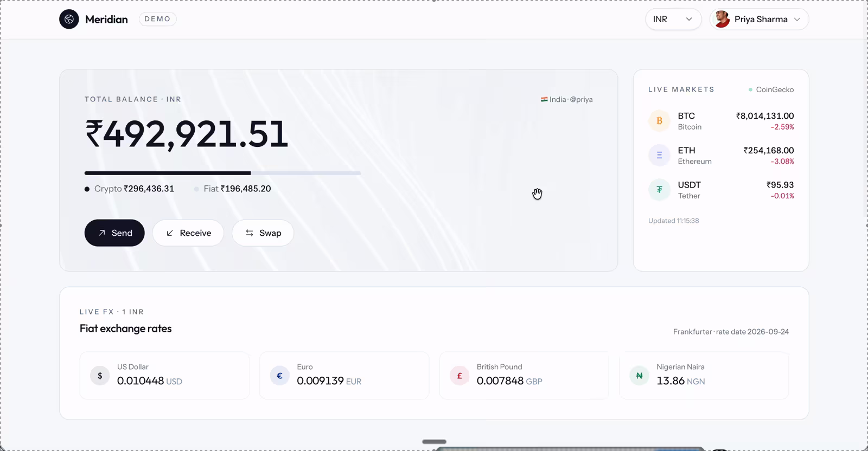Viewport: 868px width, 451px height.
Task: Click the India flag icon
Action: (544, 99)
